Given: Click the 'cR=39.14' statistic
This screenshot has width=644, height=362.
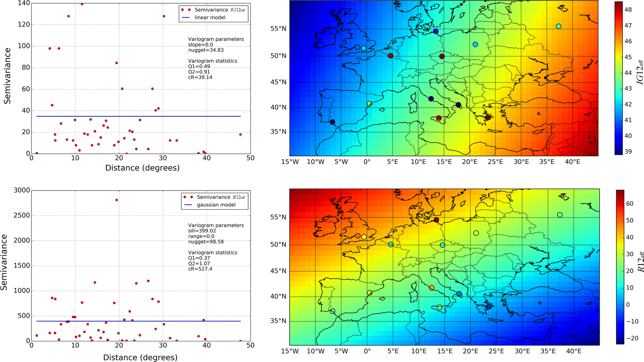Looking at the screenshot, I should point(200,78).
